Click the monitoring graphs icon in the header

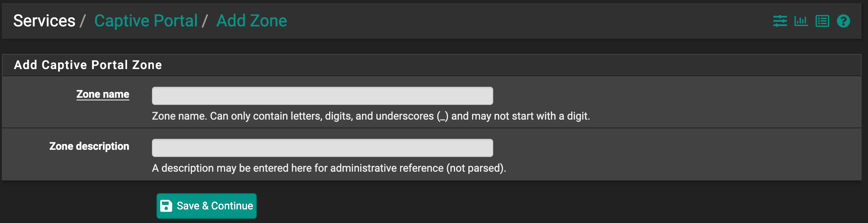tap(801, 21)
